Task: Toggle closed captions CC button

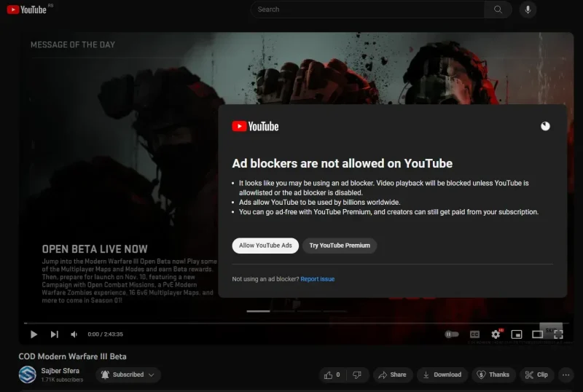Action: pyautogui.click(x=475, y=334)
